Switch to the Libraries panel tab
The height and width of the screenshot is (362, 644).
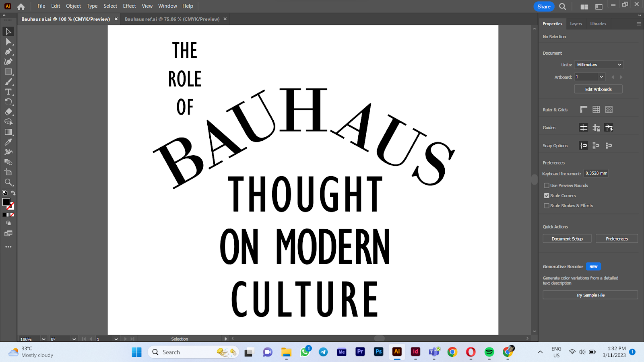[x=598, y=24]
